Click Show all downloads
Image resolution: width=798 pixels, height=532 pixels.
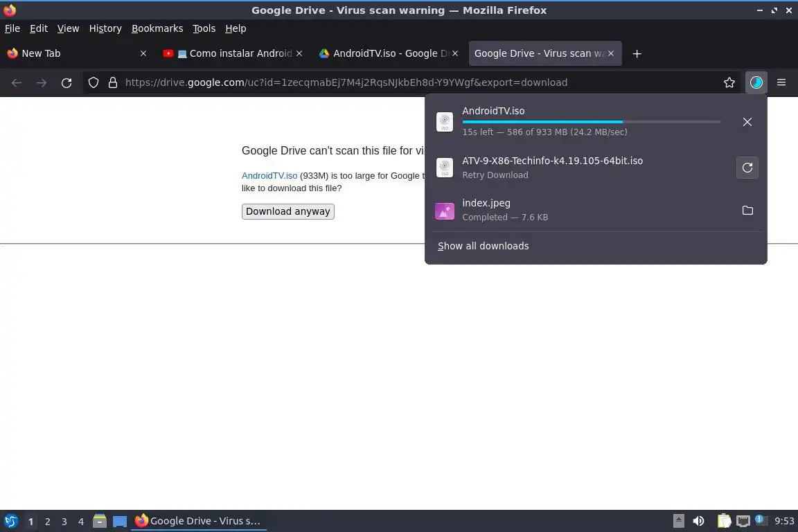(483, 246)
